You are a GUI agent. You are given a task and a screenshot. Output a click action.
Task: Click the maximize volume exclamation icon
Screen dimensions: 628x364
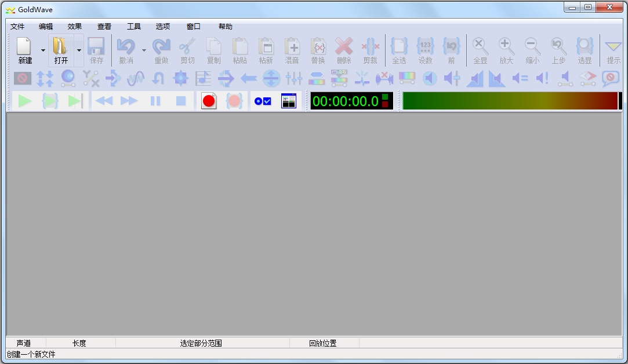coord(542,78)
